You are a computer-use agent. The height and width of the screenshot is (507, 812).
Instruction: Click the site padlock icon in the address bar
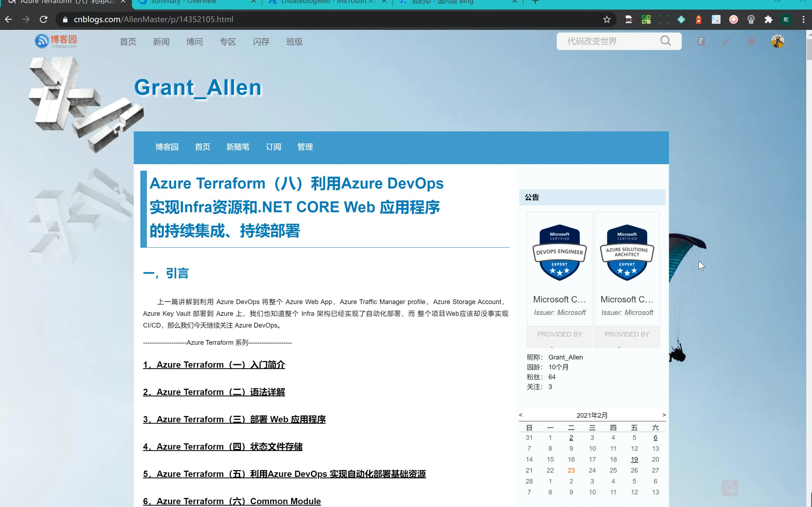pos(65,19)
